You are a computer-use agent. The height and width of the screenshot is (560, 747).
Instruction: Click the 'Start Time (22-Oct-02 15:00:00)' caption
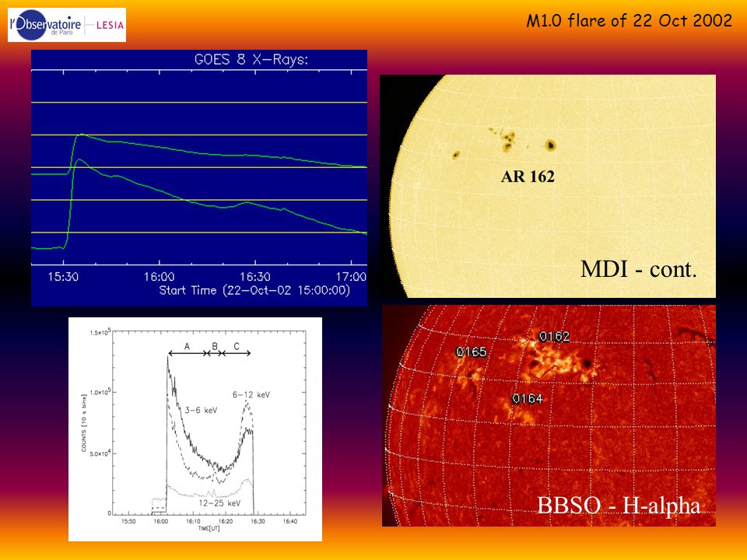click(x=254, y=290)
